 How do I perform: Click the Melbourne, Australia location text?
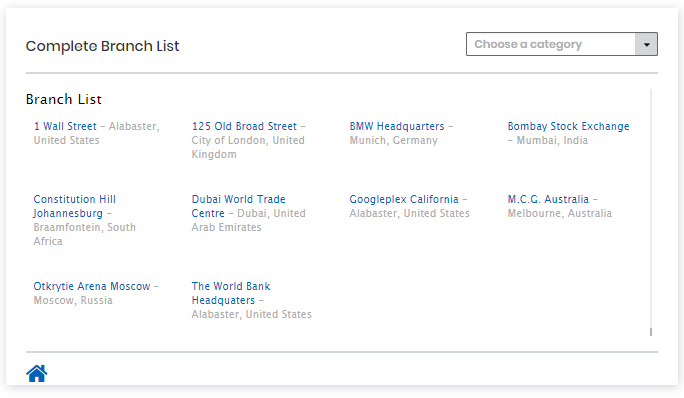click(559, 213)
